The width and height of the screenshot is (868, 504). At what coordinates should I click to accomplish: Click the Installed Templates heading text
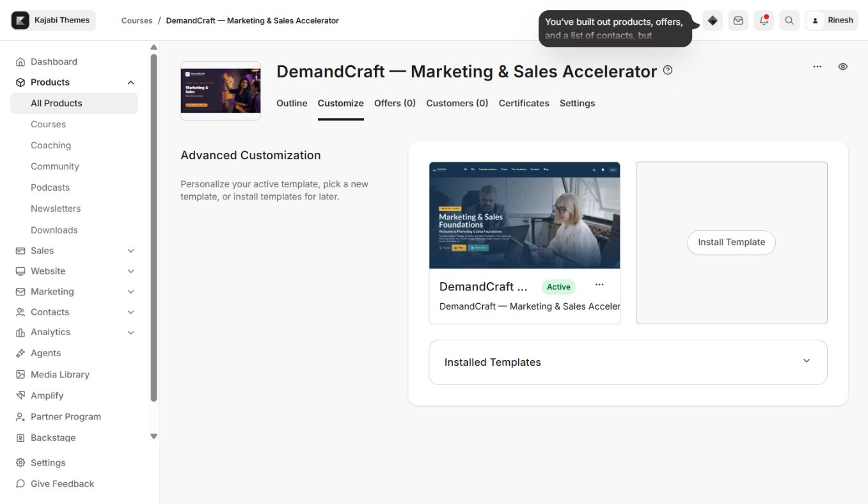493,362
